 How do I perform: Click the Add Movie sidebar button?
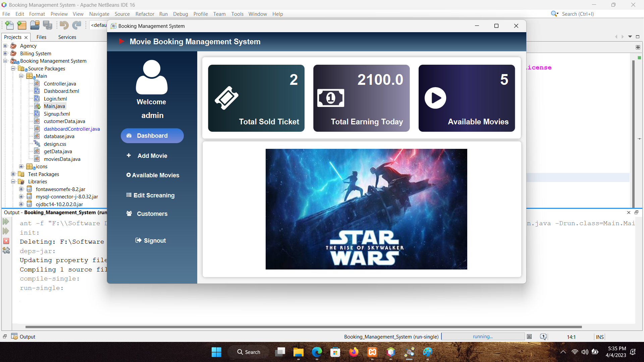[152, 156]
